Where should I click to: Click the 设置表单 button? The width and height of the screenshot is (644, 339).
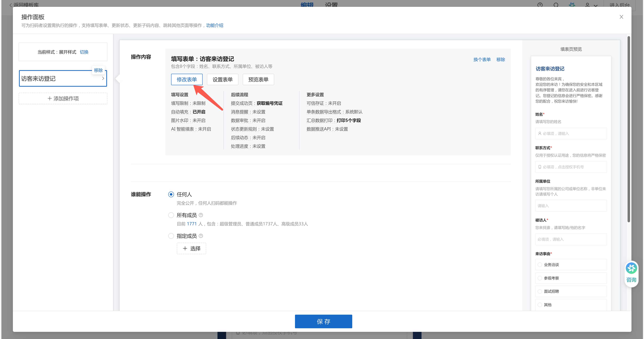222,79
